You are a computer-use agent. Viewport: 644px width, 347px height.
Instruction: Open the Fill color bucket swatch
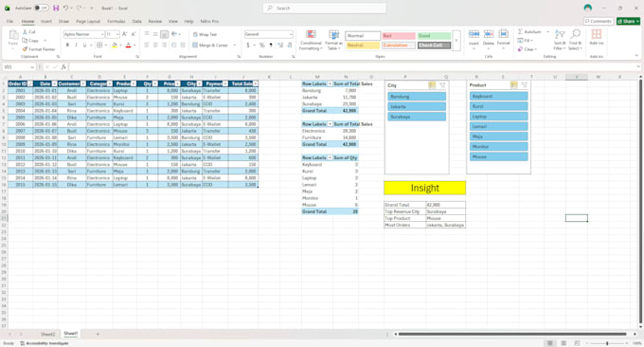[115, 45]
